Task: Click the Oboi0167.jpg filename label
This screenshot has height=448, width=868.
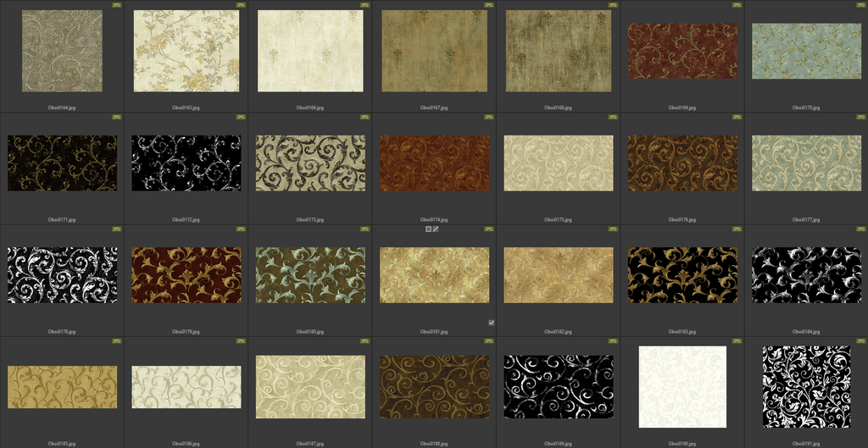Action: coord(434,108)
